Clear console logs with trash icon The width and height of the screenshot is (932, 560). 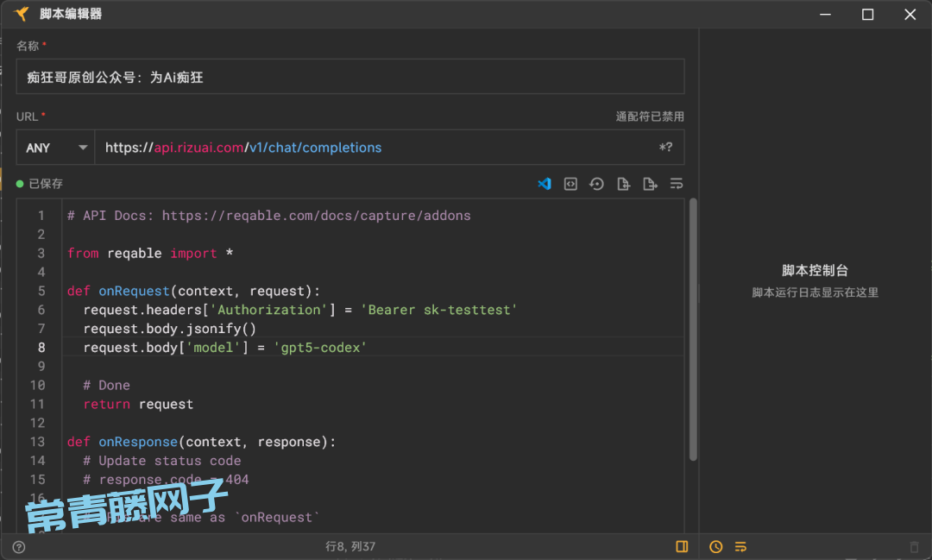click(915, 546)
